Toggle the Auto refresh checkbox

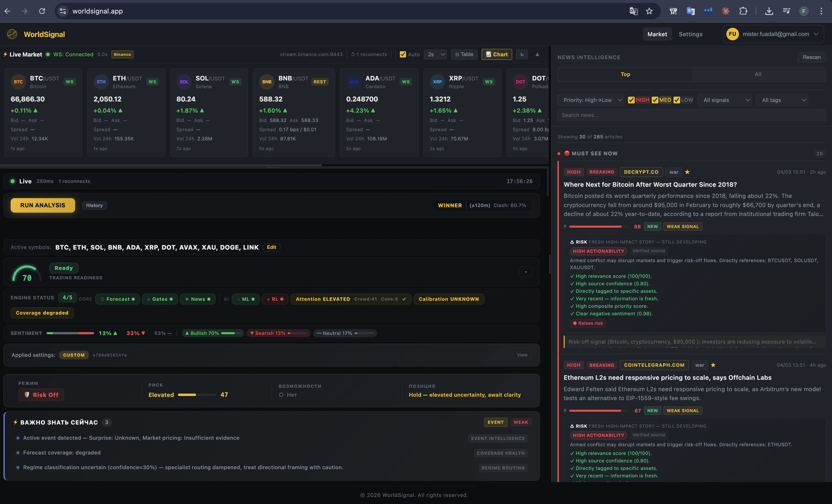[x=403, y=54]
